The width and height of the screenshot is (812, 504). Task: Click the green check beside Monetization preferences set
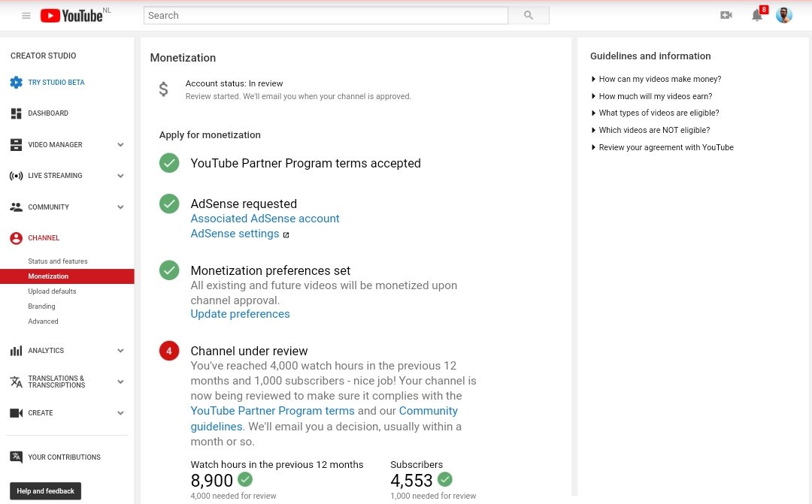169,270
